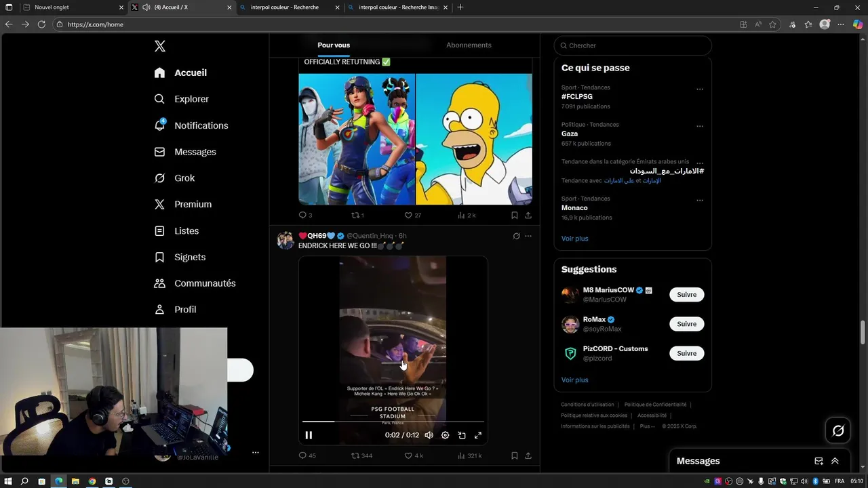Open the Grok floating button

tap(838, 430)
